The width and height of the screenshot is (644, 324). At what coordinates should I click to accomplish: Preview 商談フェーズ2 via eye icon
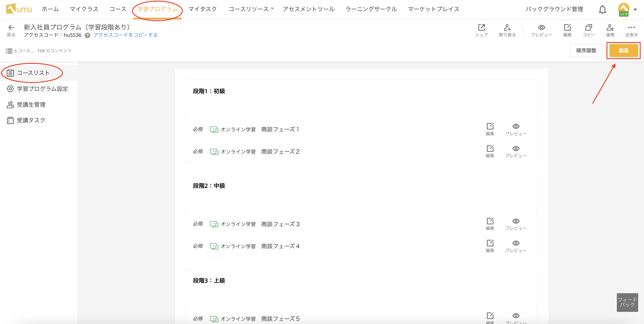coord(516,149)
